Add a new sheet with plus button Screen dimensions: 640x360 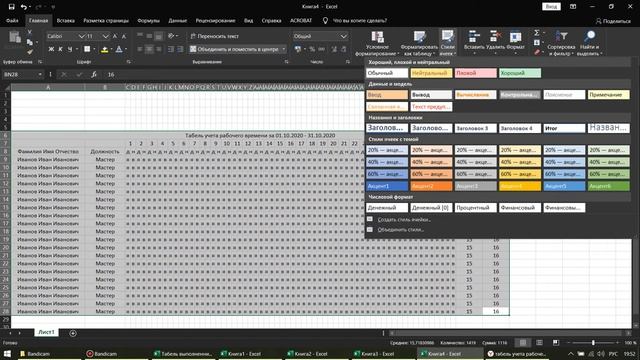pos(73,333)
